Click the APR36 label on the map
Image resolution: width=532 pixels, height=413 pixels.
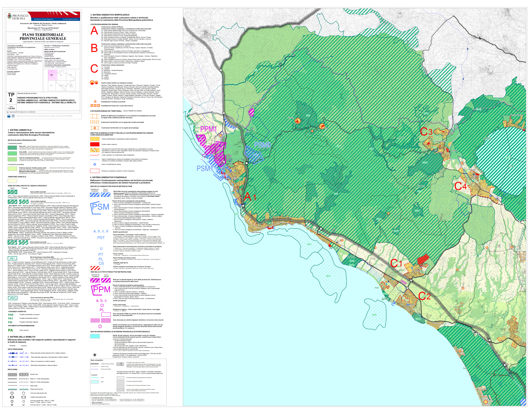352,110
